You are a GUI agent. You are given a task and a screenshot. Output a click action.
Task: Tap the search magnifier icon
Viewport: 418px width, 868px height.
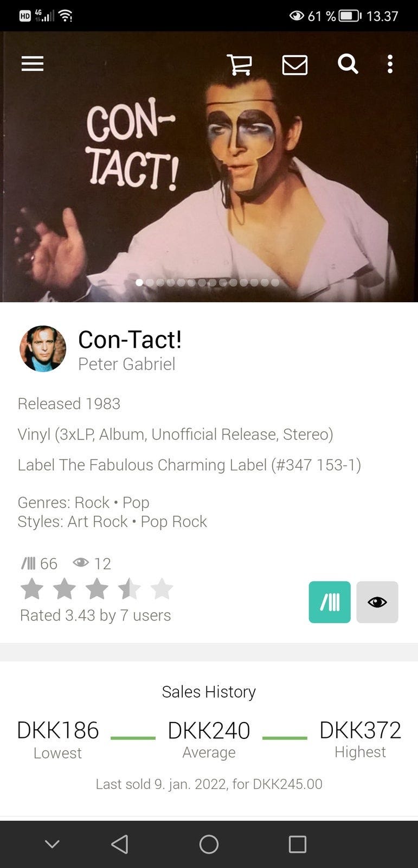[348, 64]
